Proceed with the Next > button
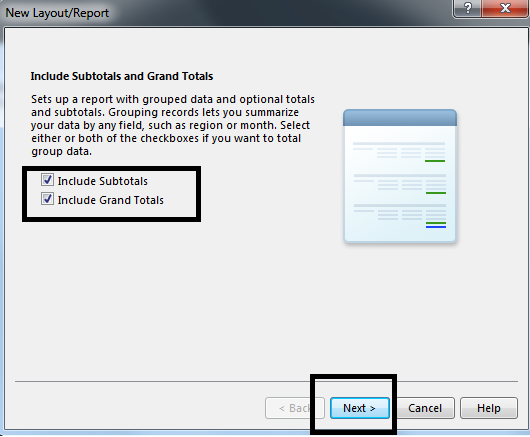This screenshot has width=530, height=437. tap(360, 408)
